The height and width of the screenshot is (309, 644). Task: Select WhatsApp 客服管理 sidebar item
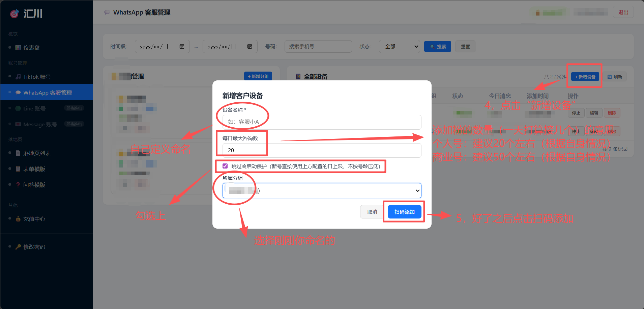point(47,92)
